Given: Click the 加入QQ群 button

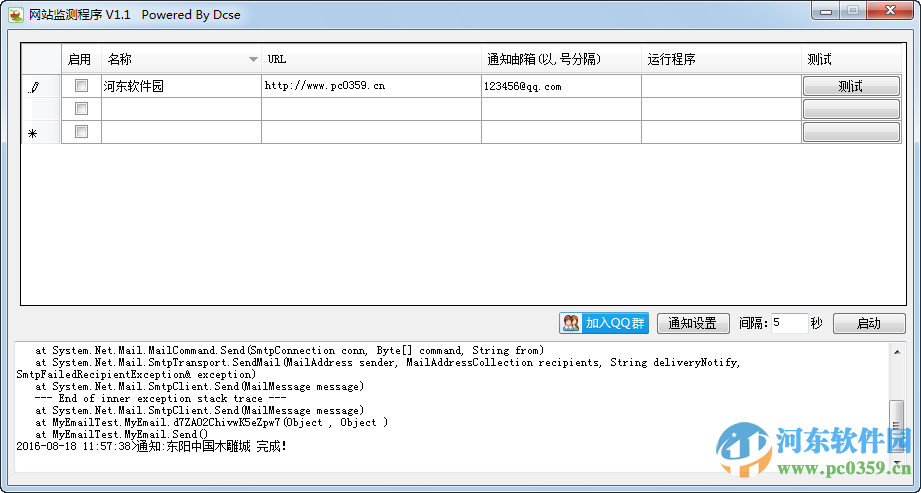Looking at the screenshot, I should [x=604, y=323].
